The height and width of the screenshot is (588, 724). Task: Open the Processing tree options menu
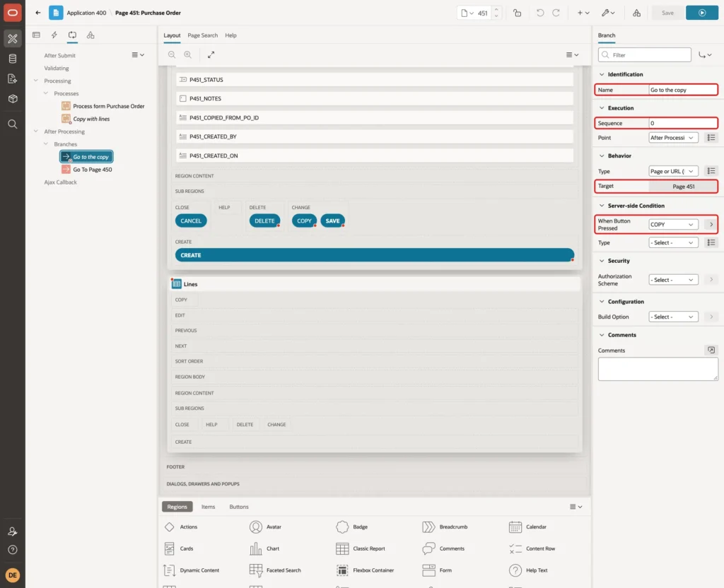tap(138, 54)
